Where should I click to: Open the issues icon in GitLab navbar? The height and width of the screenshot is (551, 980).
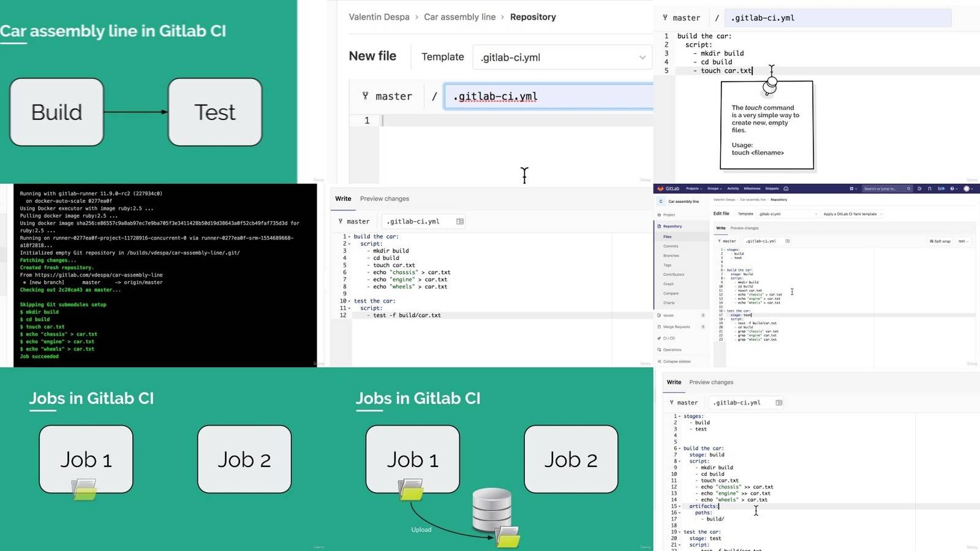pyautogui.click(x=919, y=189)
